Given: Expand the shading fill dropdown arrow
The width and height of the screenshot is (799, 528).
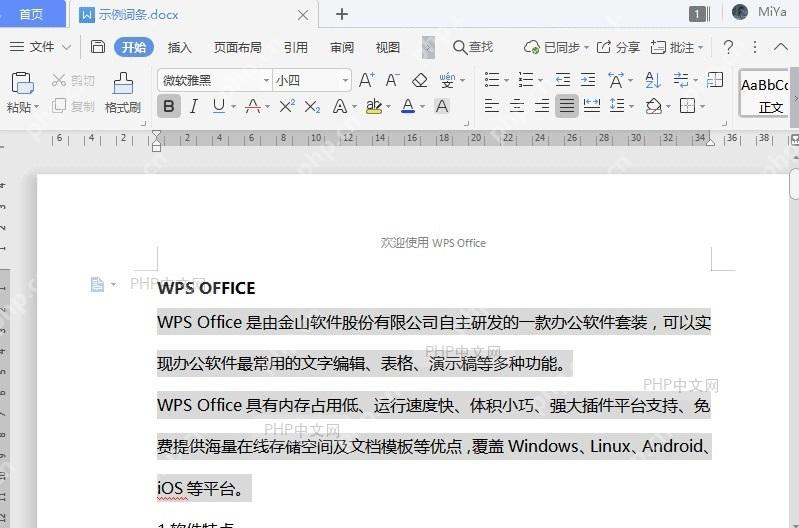Looking at the screenshot, I should click(x=668, y=107).
